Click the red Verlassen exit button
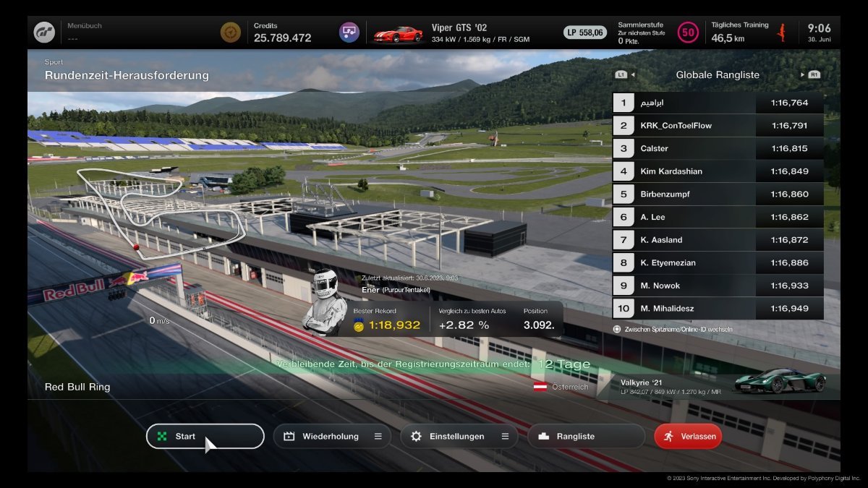The height and width of the screenshot is (488, 868). tap(688, 436)
